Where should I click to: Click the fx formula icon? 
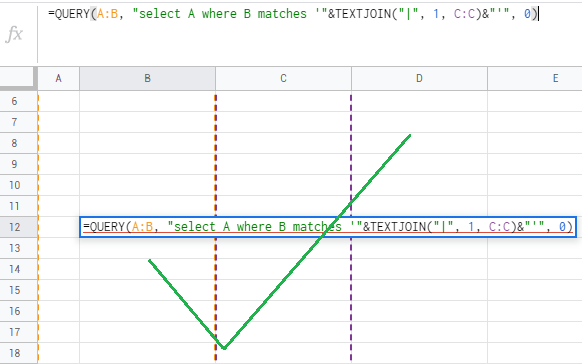coord(14,34)
